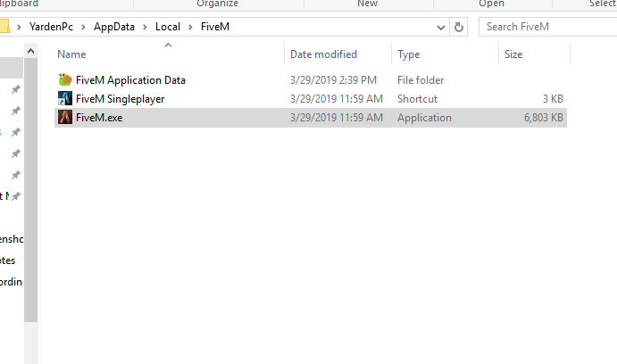Expand the chevron before YardenPc
This screenshot has height=364, width=617.
click(x=19, y=27)
